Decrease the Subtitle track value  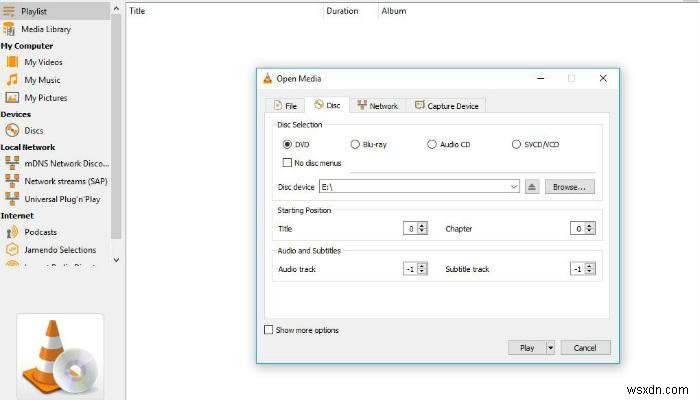point(589,271)
